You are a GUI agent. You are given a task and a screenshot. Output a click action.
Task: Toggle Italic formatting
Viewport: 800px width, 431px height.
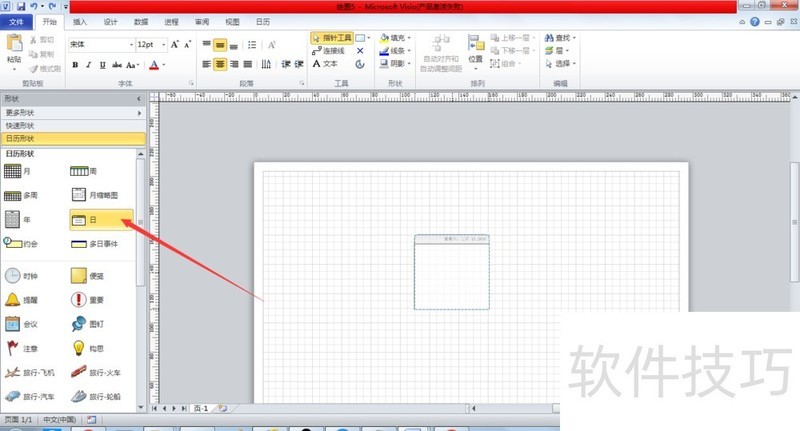click(89, 65)
